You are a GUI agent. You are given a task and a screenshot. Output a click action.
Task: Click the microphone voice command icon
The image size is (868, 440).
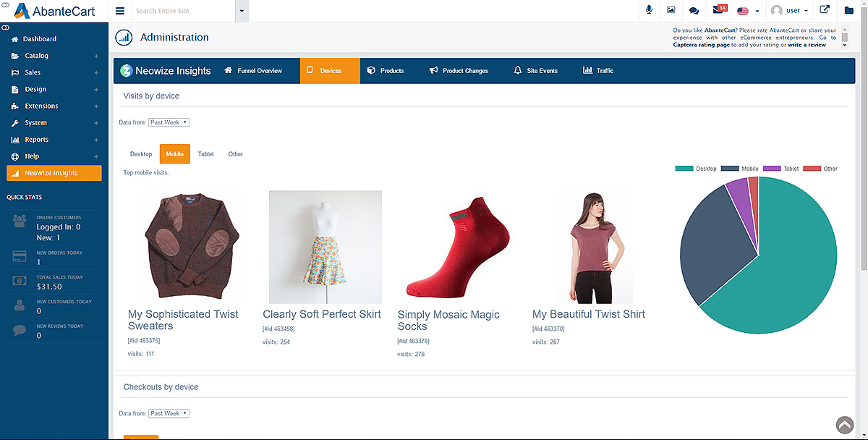click(x=649, y=10)
